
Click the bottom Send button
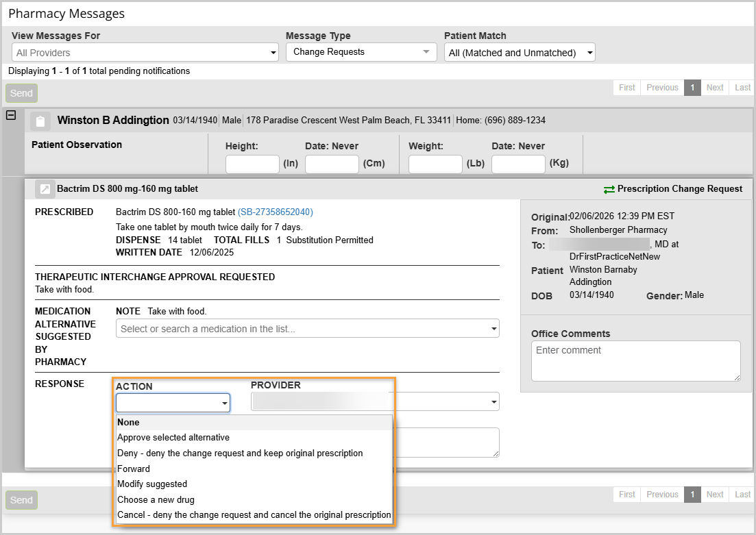click(21, 500)
